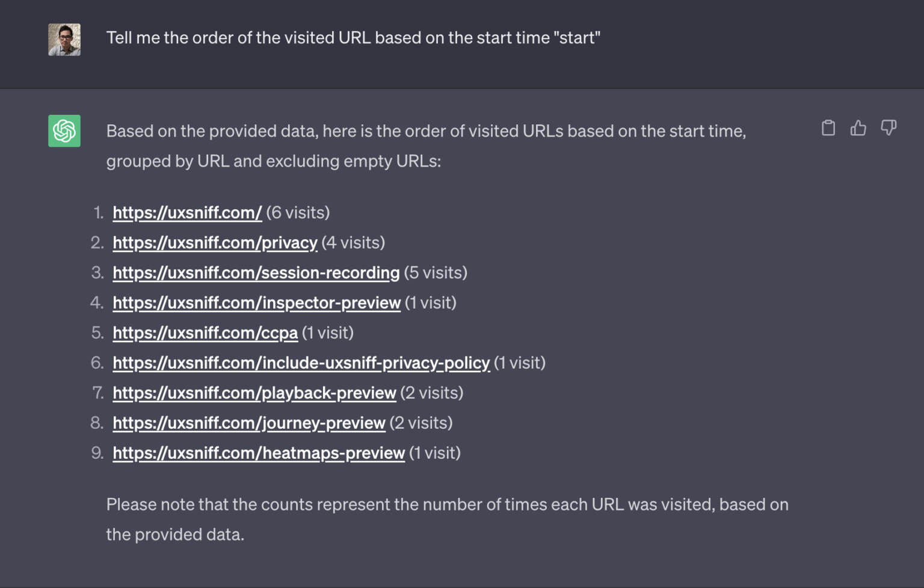Report a bad response via thumbs down
Viewport: 924px width, 588px height.
tap(889, 128)
